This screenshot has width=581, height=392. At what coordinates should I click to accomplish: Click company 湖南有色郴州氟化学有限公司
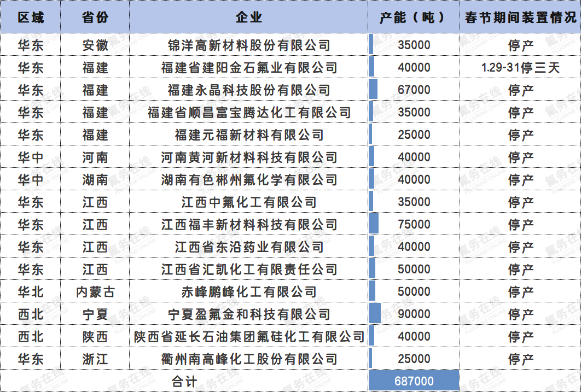[248, 180]
